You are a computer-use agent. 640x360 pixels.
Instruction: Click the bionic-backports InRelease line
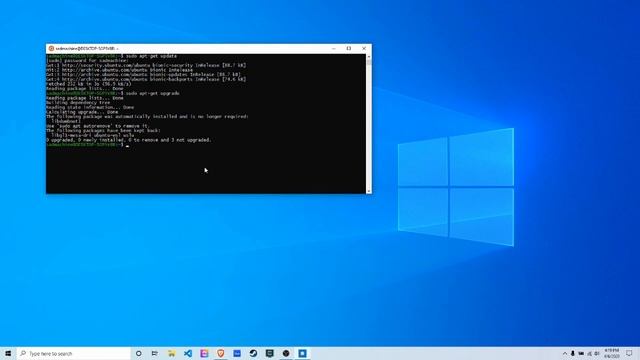click(x=146, y=79)
